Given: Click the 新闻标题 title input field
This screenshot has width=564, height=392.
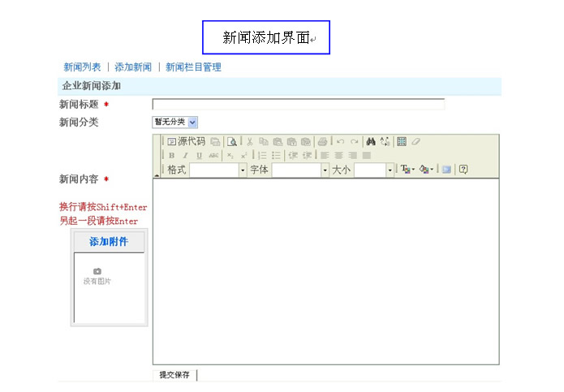Looking at the screenshot, I should [298, 104].
